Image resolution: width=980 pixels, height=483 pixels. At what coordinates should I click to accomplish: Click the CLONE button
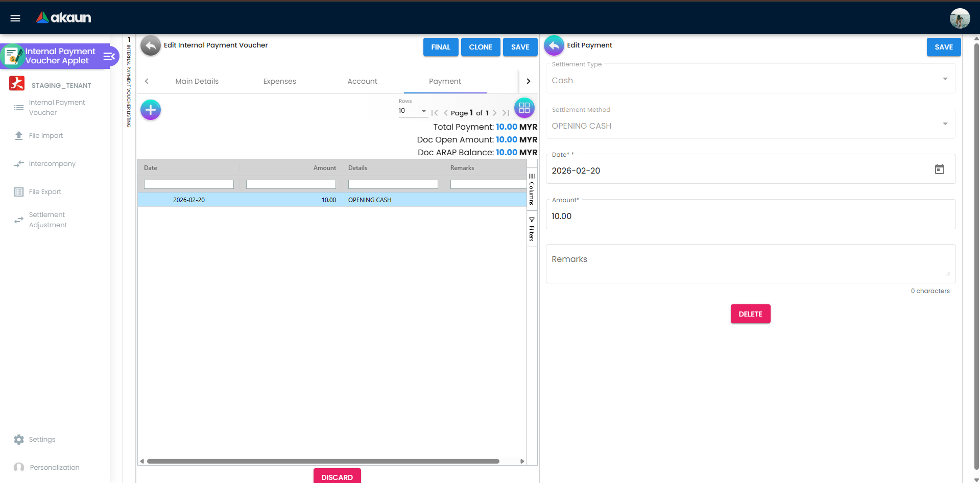(480, 47)
